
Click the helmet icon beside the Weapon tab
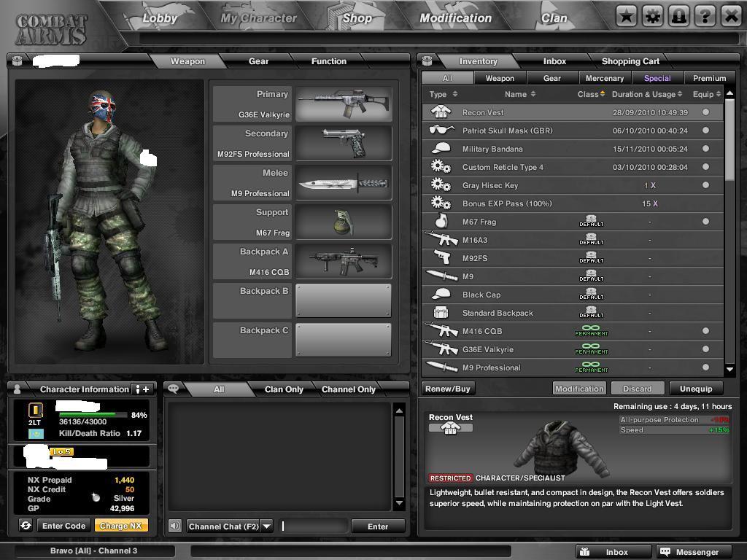click(18, 61)
